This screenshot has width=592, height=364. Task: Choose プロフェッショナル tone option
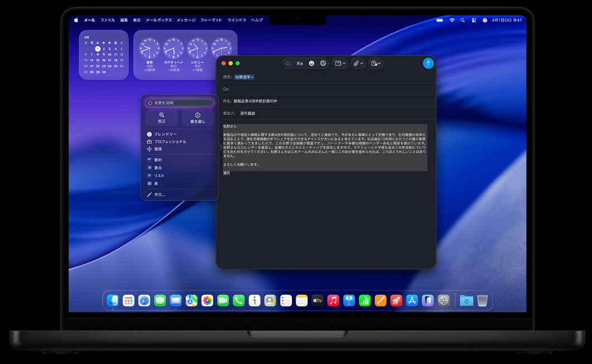(170, 142)
